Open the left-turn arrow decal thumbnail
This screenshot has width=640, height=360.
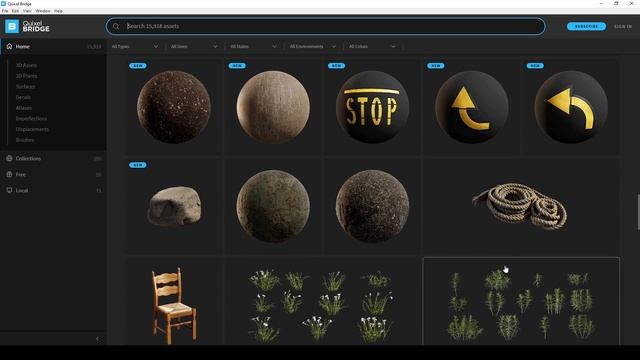[x=571, y=107]
